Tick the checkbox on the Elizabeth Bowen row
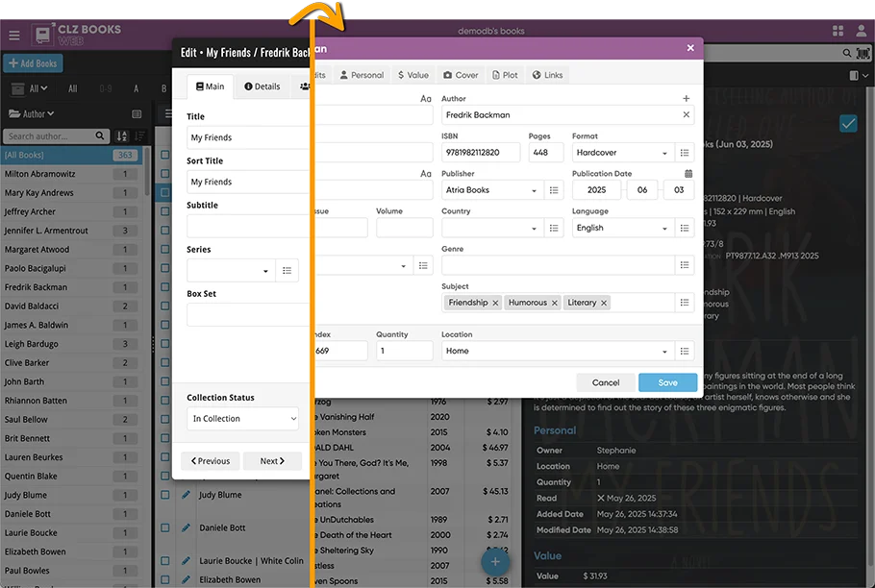Image resolution: width=875 pixels, height=588 pixels. pos(165,579)
